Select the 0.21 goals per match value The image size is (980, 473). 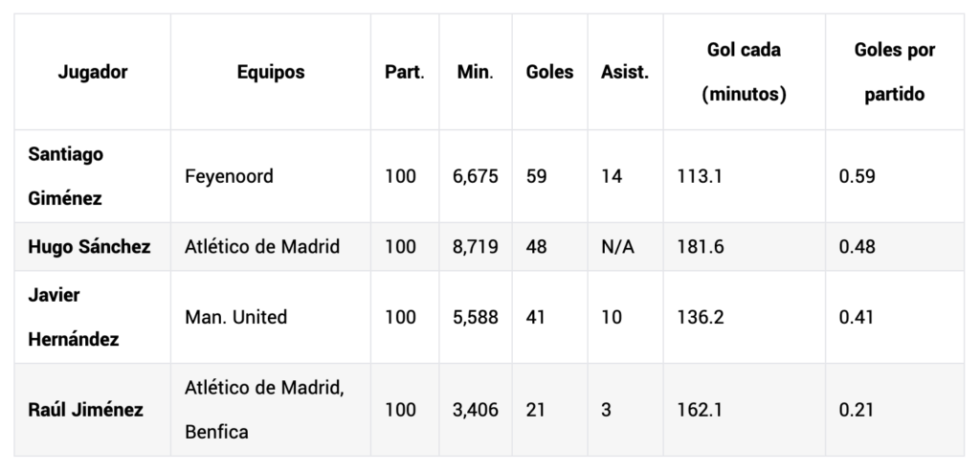[x=857, y=410]
